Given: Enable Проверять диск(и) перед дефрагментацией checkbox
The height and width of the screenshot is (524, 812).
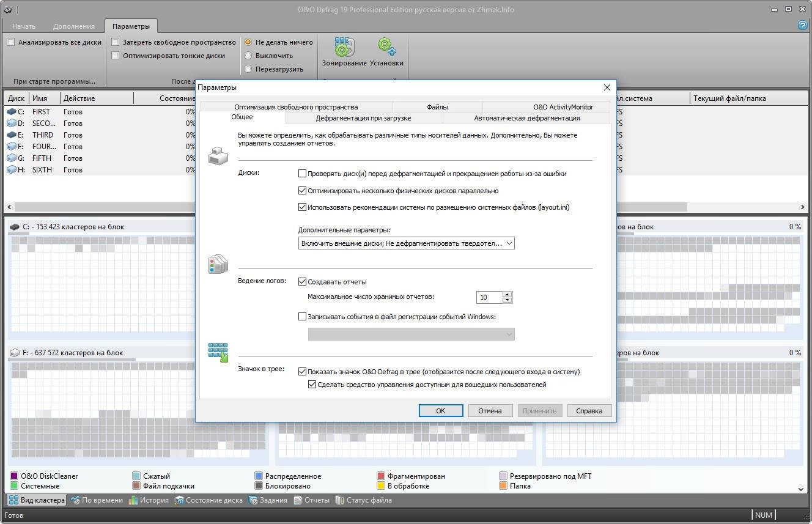Looking at the screenshot, I should [x=302, y=174].
